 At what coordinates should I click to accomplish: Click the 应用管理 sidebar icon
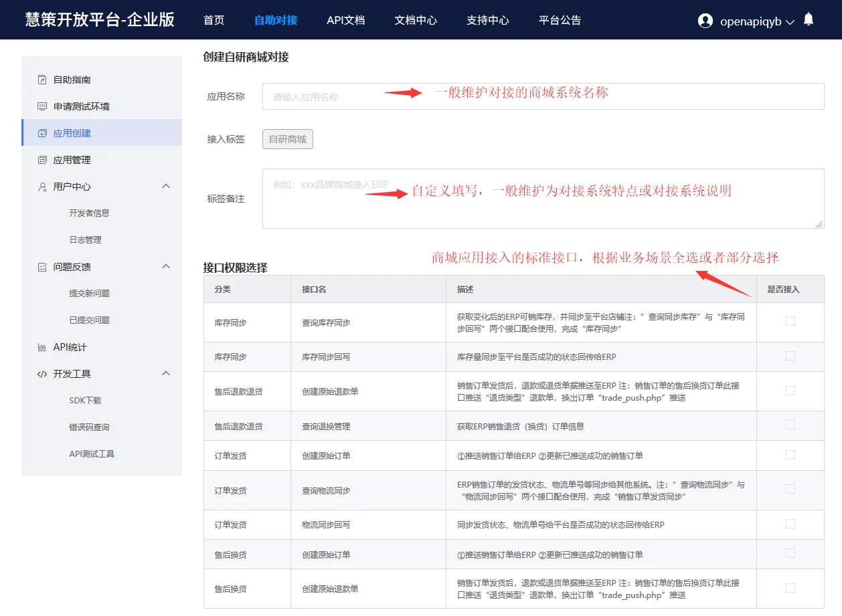pyautogui.click(x=42, y=160)
